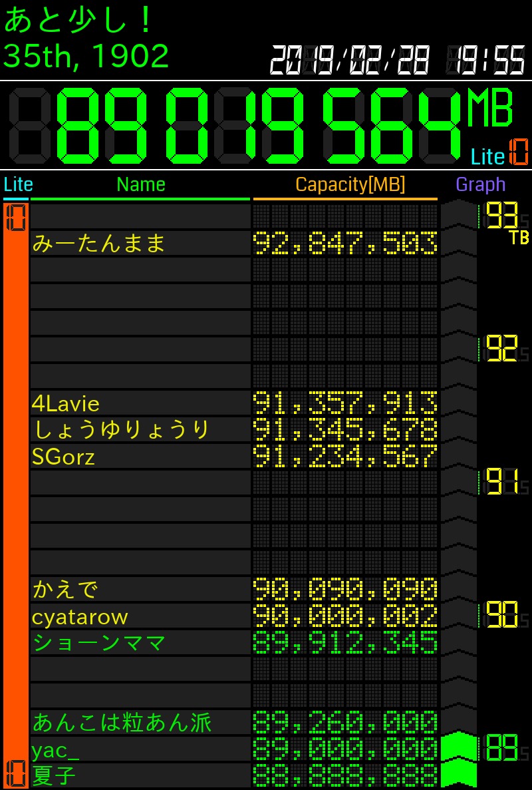This screenshot has height=790, width=532.
Task: Select the 35th, 1902 ranking text
Action: click(x=86, y=55)
